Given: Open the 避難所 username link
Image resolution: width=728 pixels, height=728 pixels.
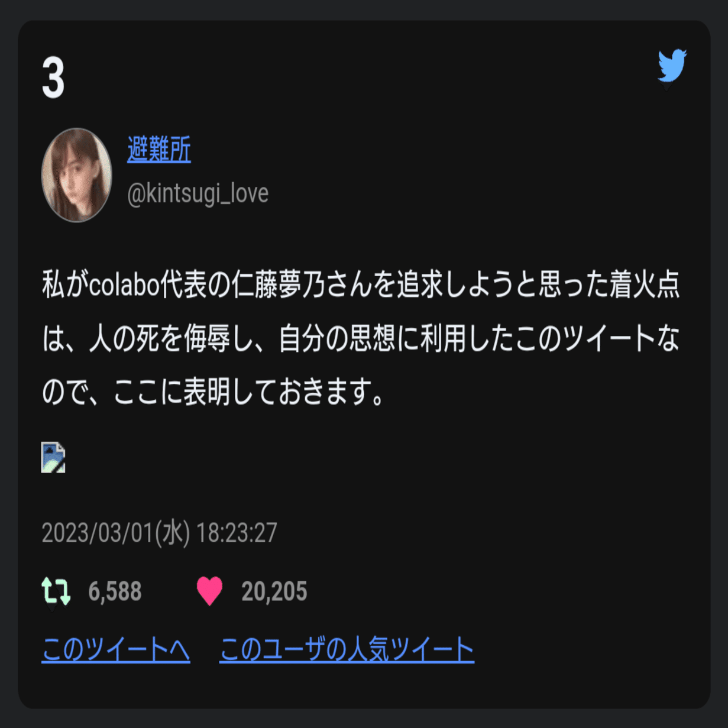Looking at the screenshot, I should pos(159,149).
